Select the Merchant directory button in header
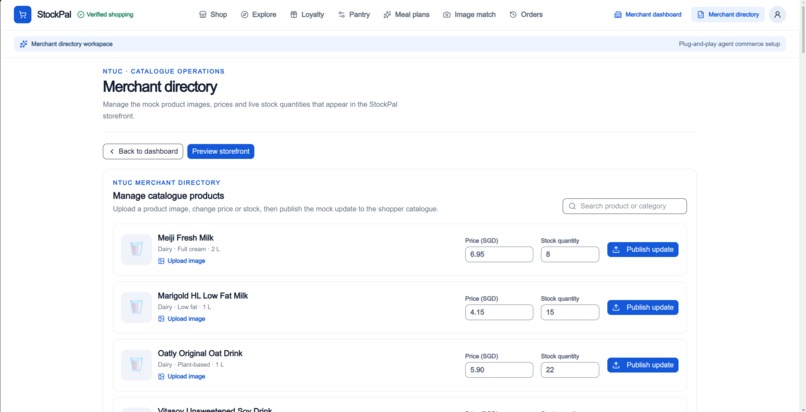The height and width of the screenshot is (412, 806). click(x=728, y=15)
